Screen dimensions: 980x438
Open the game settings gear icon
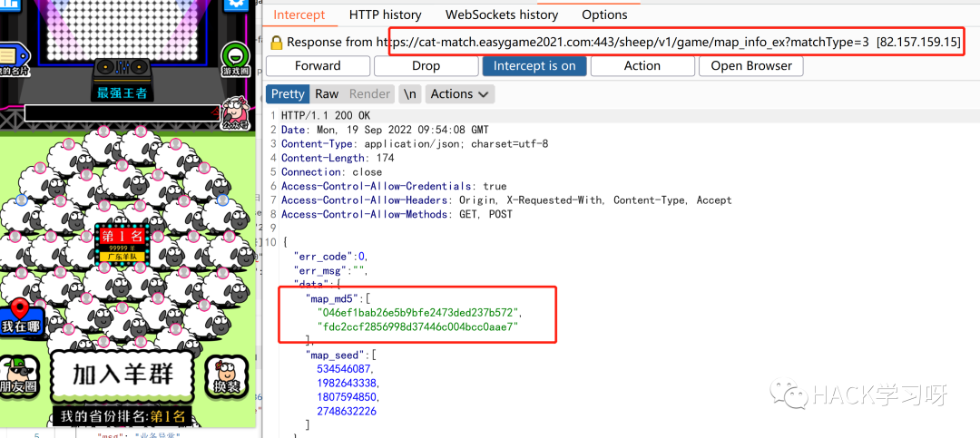(x=236, y=4)
